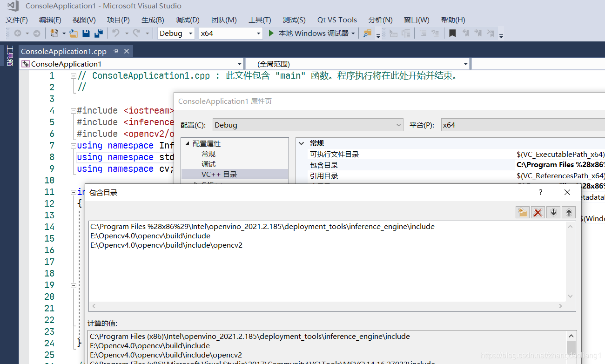Click the include list horizontal scrollbar

point(328,306)
